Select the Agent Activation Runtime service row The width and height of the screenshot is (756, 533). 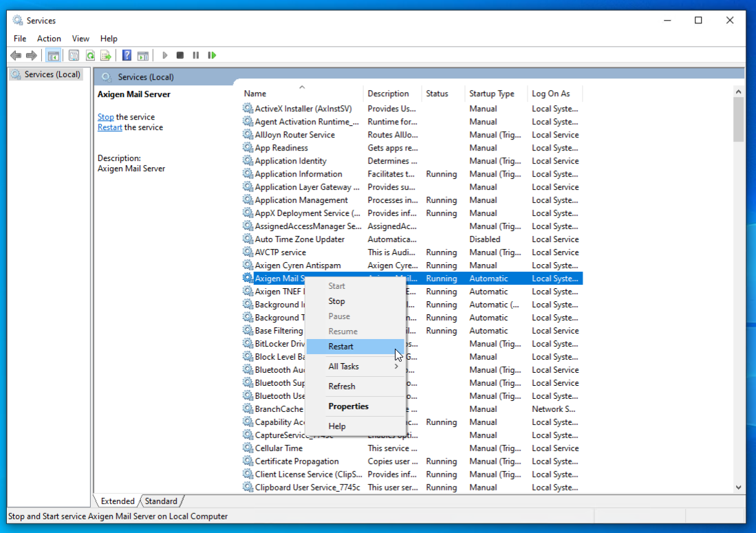pyautogui.click(x=412, y=122)
